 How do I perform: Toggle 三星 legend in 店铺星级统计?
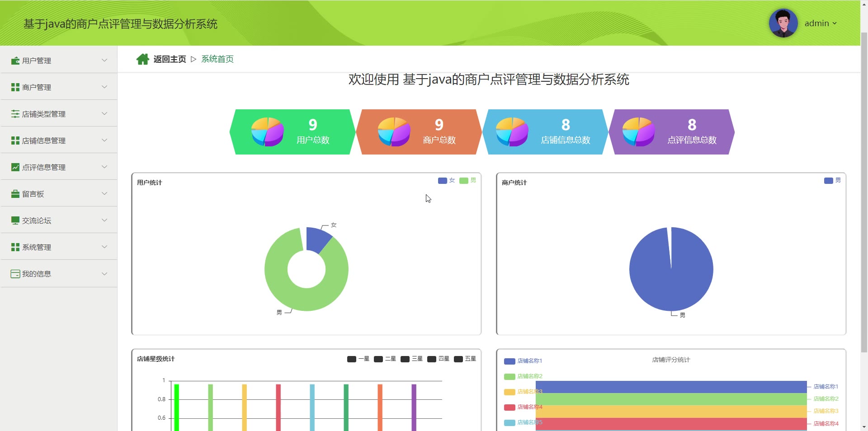412,359
